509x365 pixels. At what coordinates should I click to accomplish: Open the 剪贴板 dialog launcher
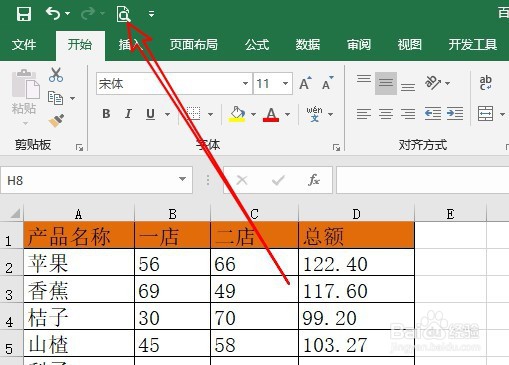pyautogui.click(x=79, y=147)
